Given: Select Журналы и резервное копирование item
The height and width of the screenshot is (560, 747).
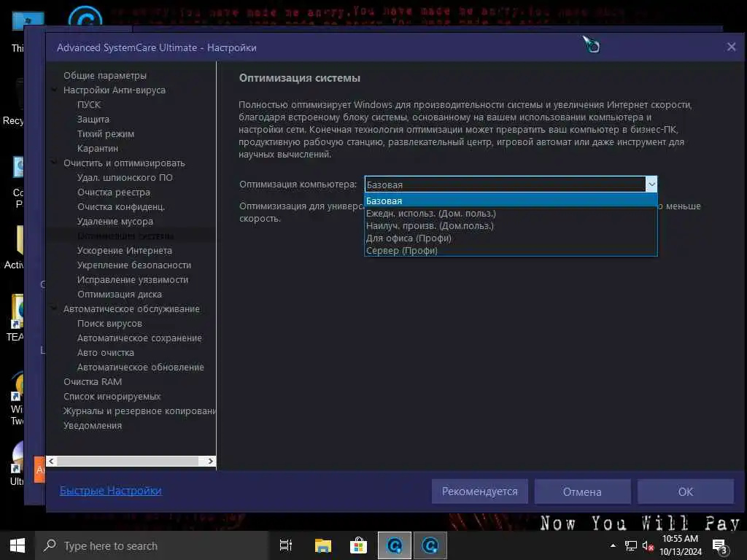Looking at the screenshot, I should [x=139, y=411].
